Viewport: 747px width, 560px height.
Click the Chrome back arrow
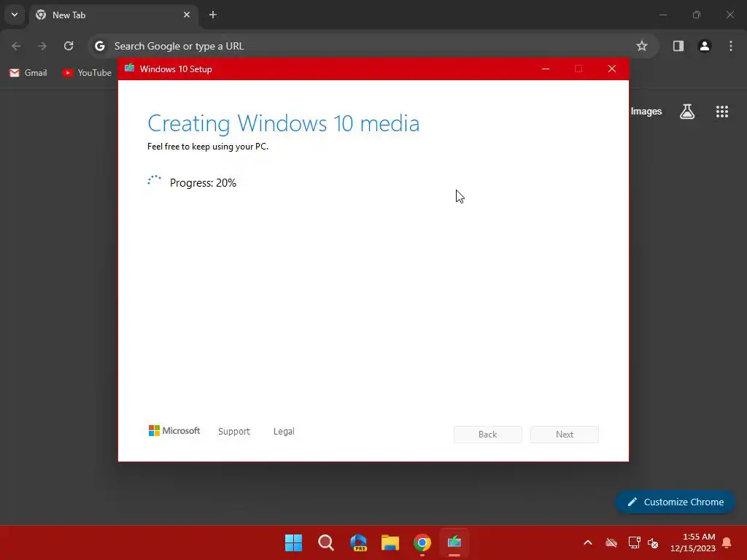pyautogui.click(x=16, y=46)
